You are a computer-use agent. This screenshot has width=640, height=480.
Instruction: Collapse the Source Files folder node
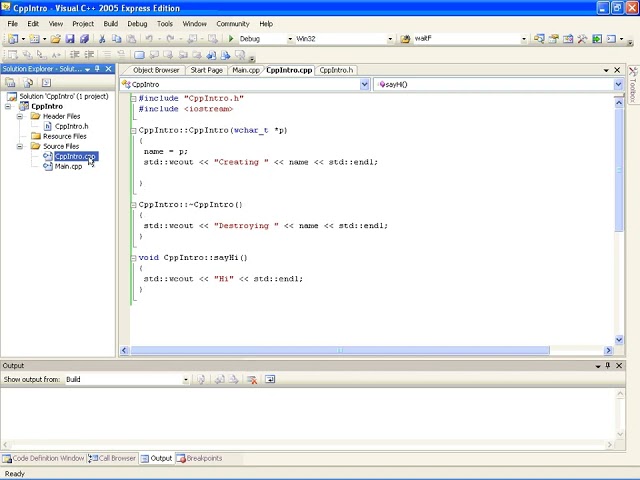[x=20, y=146]
